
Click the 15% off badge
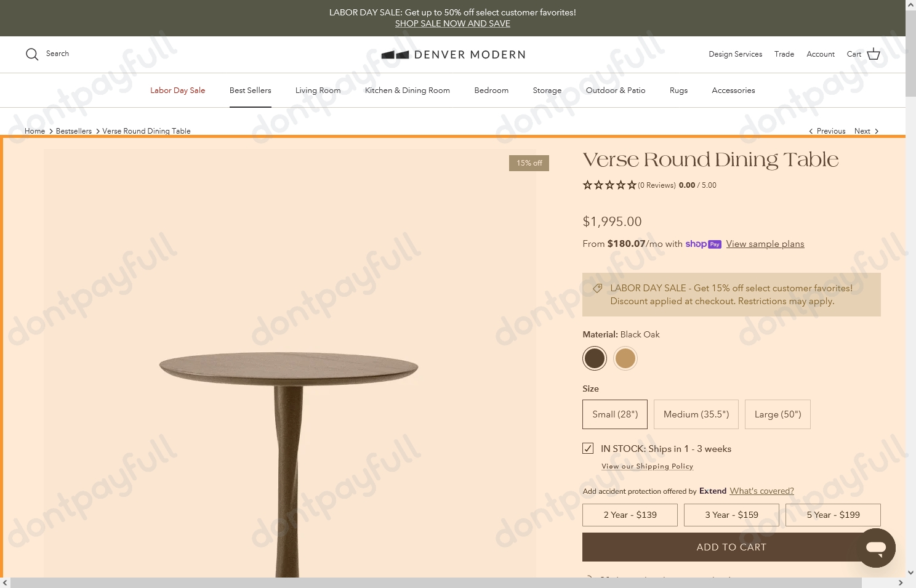(x=528, y=163)
